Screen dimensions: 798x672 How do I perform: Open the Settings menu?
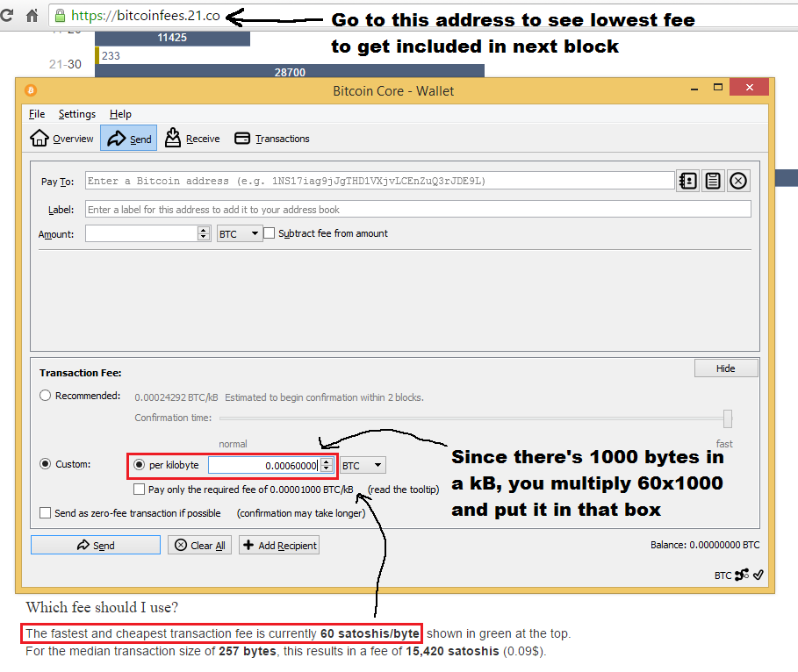coord(77,114)
